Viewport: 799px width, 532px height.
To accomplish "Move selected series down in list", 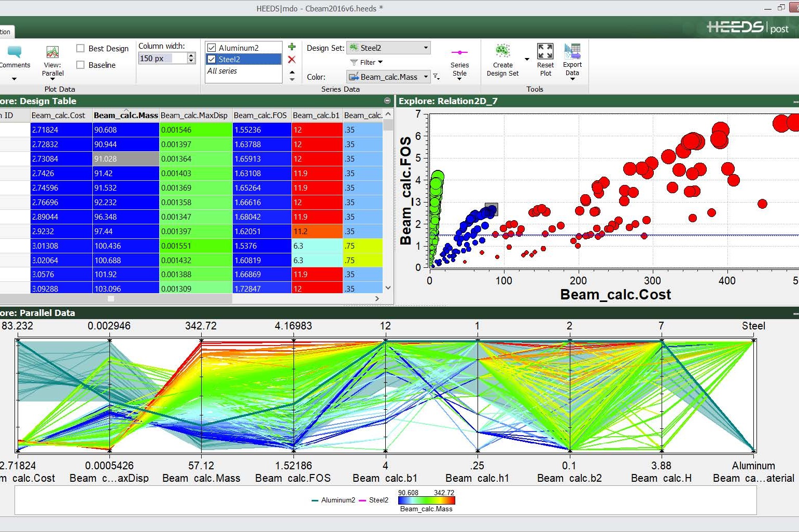I will tap(292, 79).
